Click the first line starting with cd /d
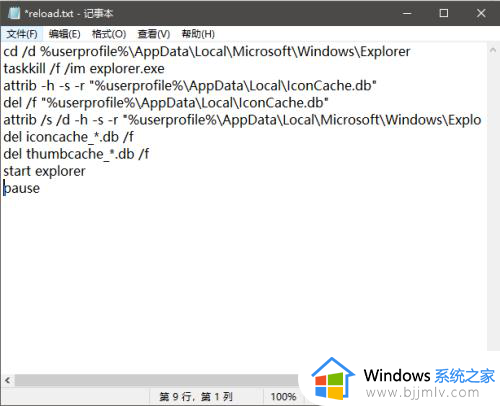This screenshot has width=500, height=406. (207, 52)
